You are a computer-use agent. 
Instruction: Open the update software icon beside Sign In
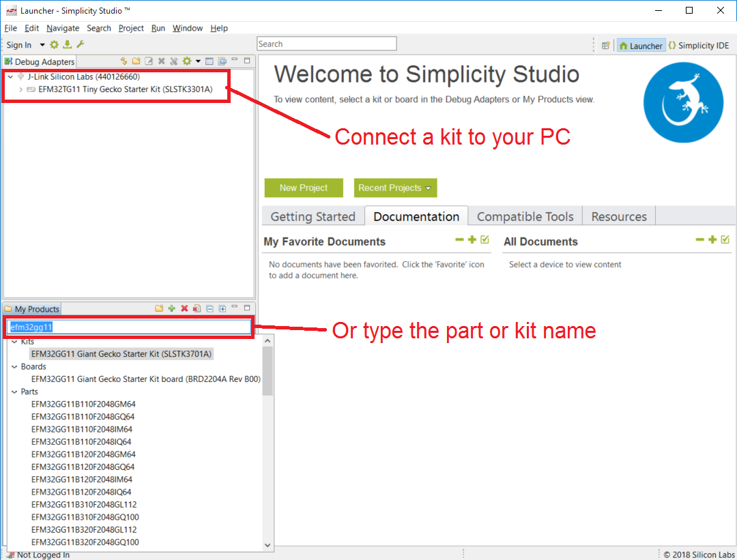[66, 44]
